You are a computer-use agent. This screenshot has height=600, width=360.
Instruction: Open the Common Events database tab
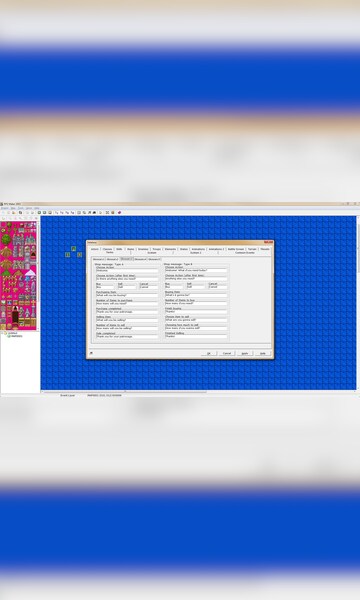click(244, 253)
